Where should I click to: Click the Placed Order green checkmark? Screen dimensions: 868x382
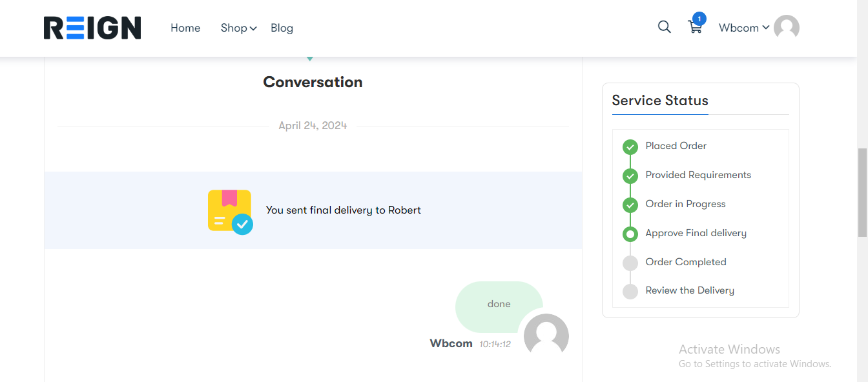630,146
